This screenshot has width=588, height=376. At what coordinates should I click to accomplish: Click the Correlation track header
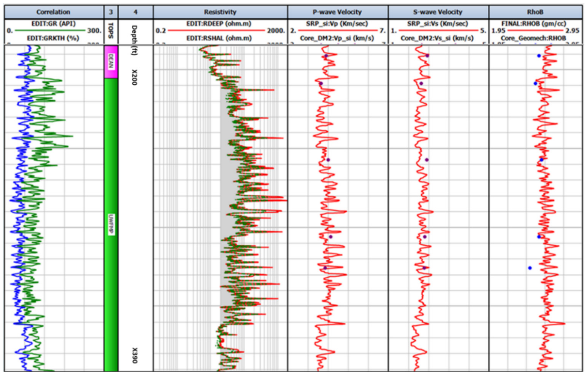(x=53, y=12)
